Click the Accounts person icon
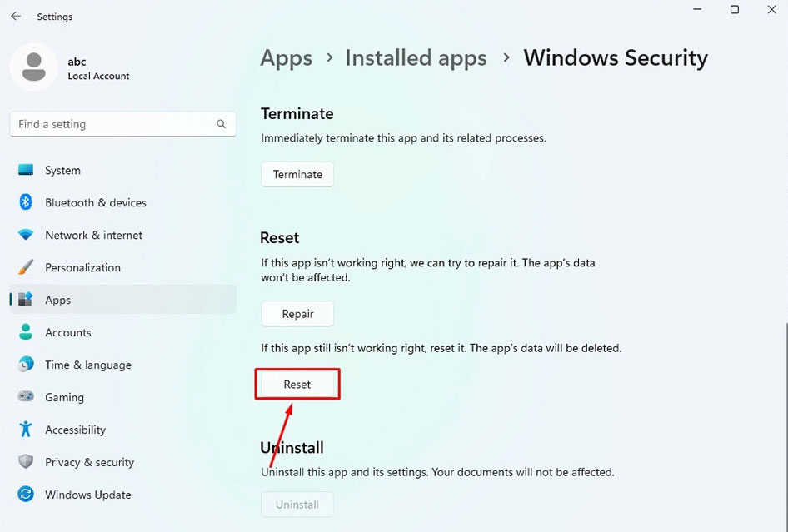 pos(27,332)
